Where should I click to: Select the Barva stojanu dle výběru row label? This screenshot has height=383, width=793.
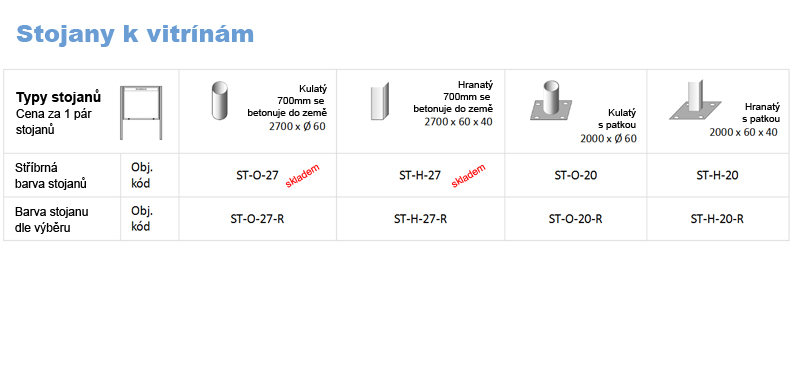click(x=52, y=220)
